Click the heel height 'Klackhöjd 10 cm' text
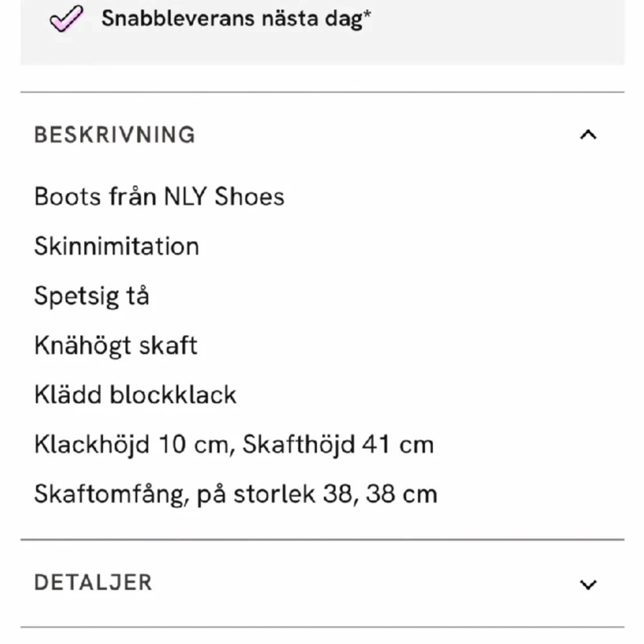 point(105,444)
